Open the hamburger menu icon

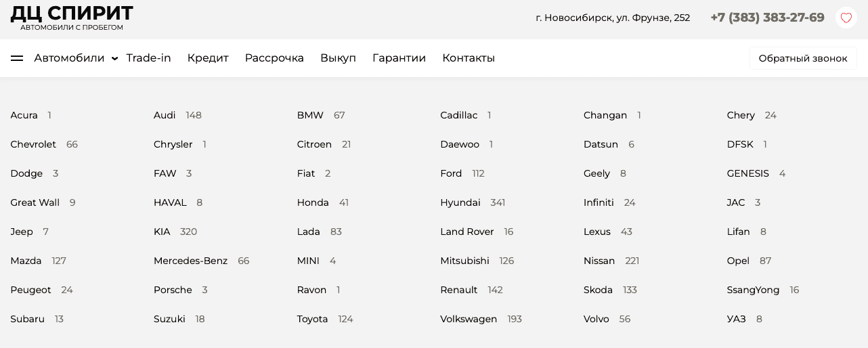pyautogui.click(x=17, y=58)
